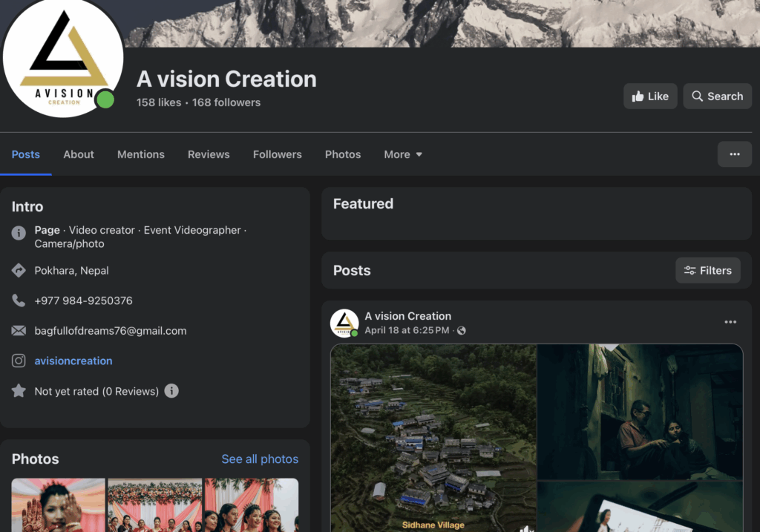This screenshot has width=760, height=532.
Task: Click the Instagram icon in Intro
Action: coord(19,361)
